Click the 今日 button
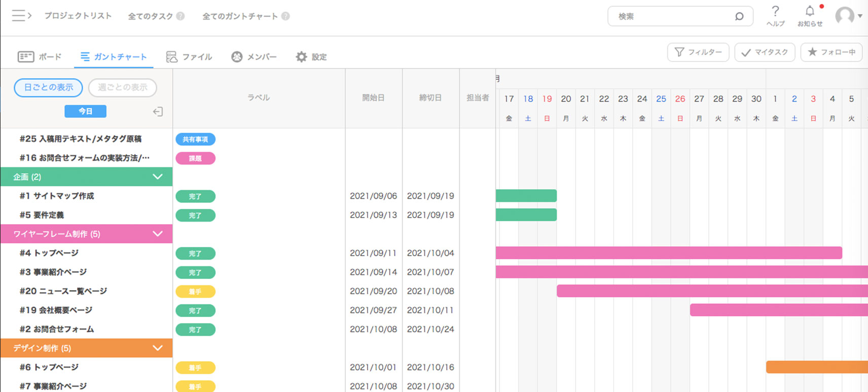 pyautogui.click(x=85, y=111)
